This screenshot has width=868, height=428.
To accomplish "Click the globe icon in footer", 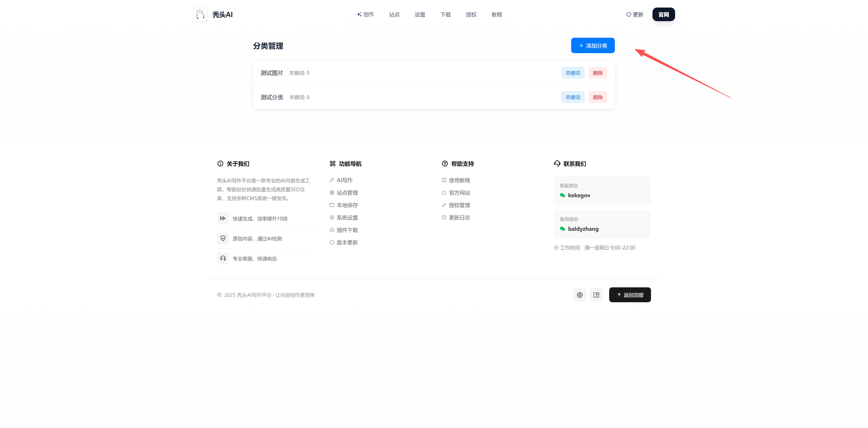I will tap(580, 295).
